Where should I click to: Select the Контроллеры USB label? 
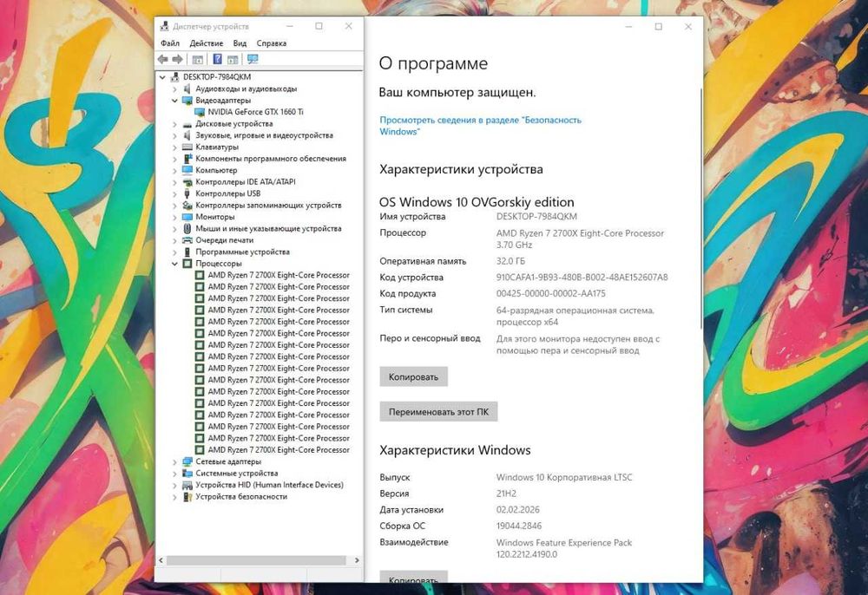[x=227, y=193]
